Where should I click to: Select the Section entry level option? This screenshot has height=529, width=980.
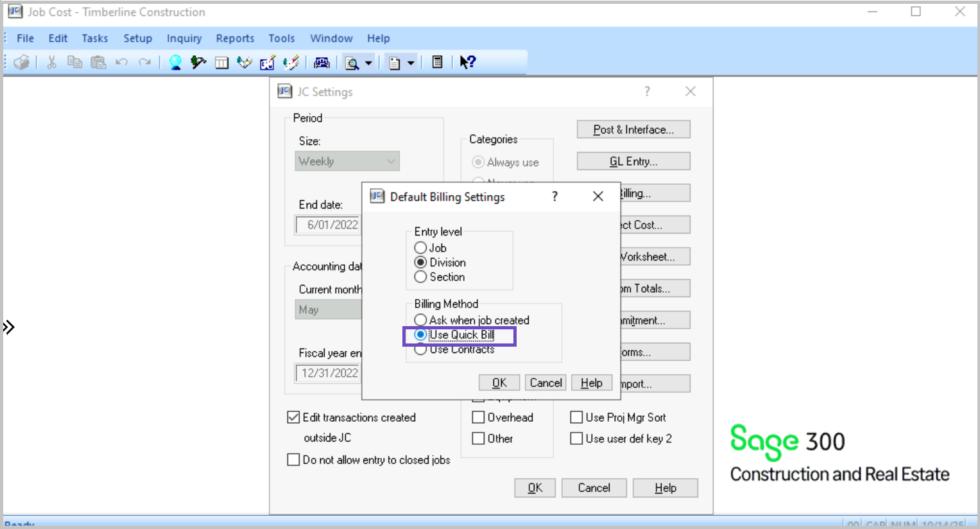click(421, 277)
